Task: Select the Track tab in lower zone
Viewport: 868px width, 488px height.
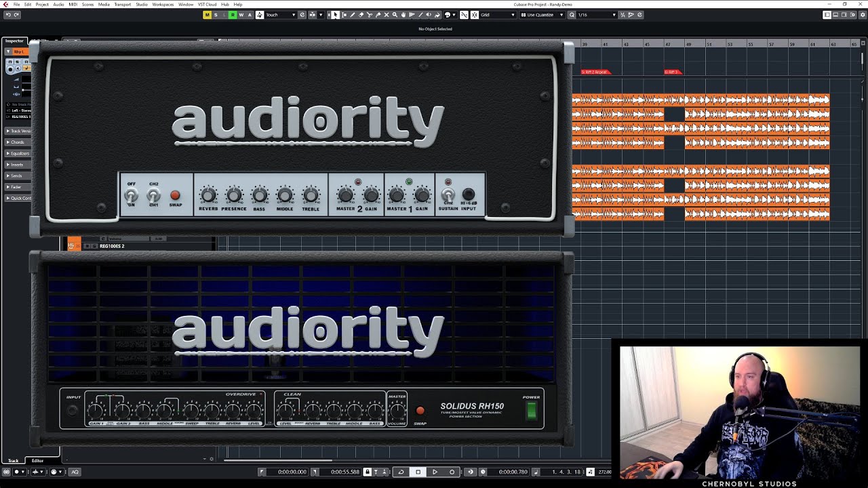Action: [x=13, y=461]
